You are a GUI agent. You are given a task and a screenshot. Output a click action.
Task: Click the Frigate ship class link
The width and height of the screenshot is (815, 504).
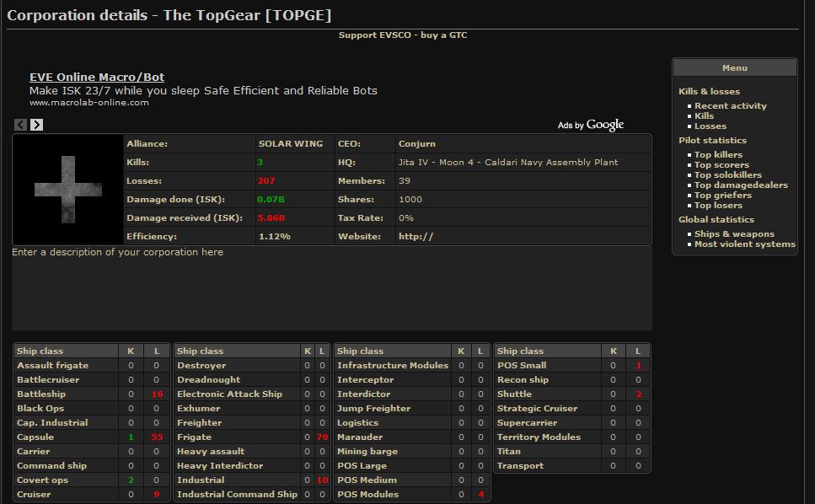(194, 437)
